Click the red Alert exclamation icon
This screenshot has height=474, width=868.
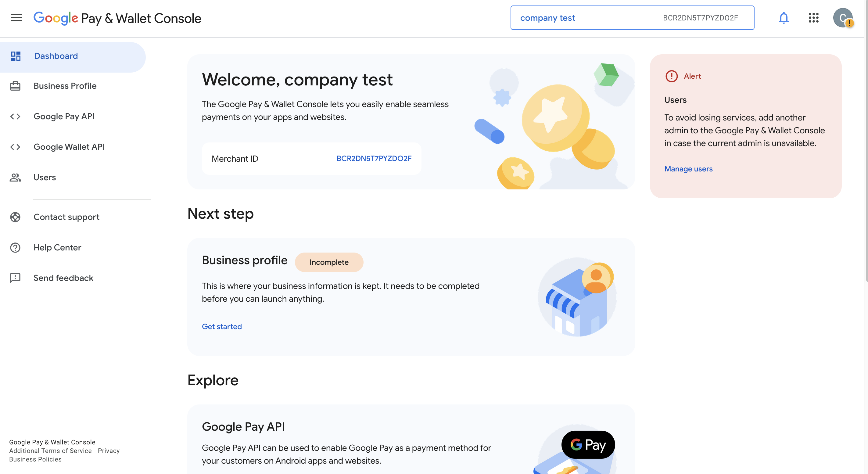click(x=672, y=76)
